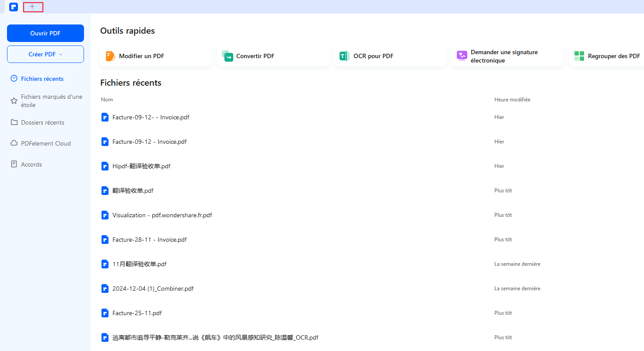Click the star icon in sidebar

(14, 101)
